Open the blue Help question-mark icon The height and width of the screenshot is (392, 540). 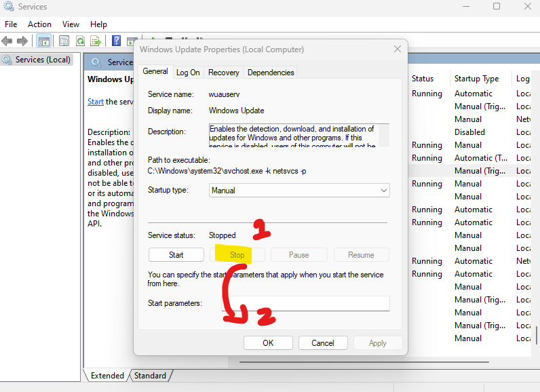click(117, 41)
